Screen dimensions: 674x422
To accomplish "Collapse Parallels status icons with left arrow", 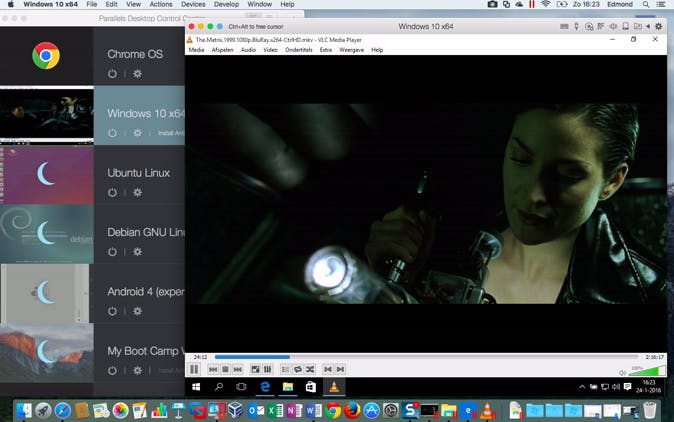I will [648, 27].
